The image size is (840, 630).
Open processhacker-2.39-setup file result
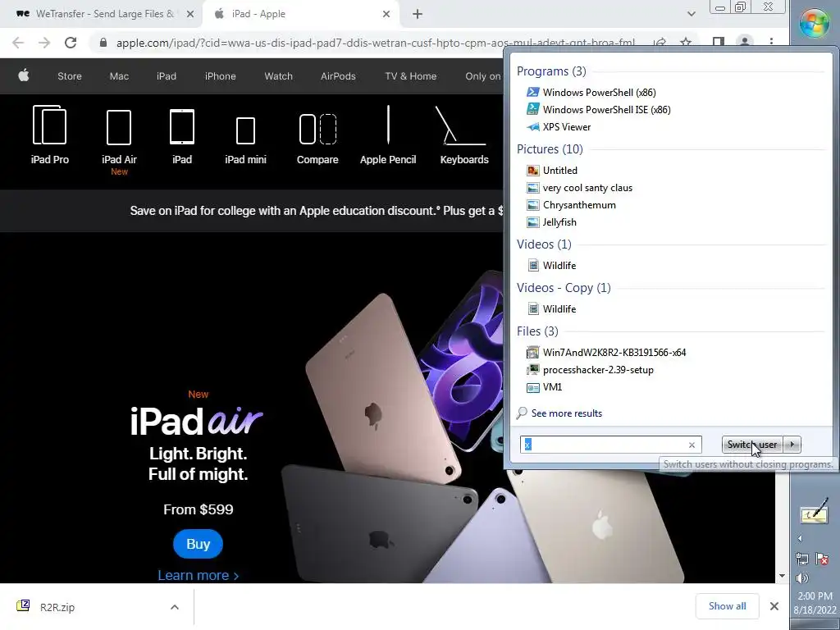coord(591,370)
